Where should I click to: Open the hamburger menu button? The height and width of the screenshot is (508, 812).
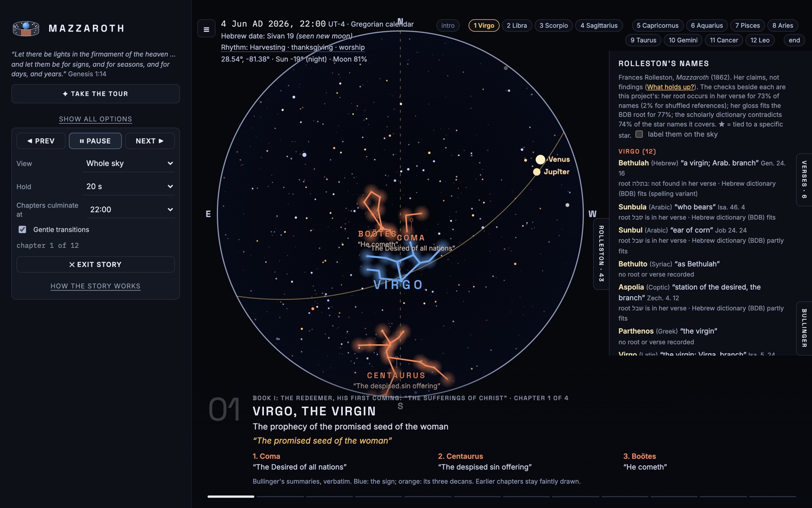point(206,29)
